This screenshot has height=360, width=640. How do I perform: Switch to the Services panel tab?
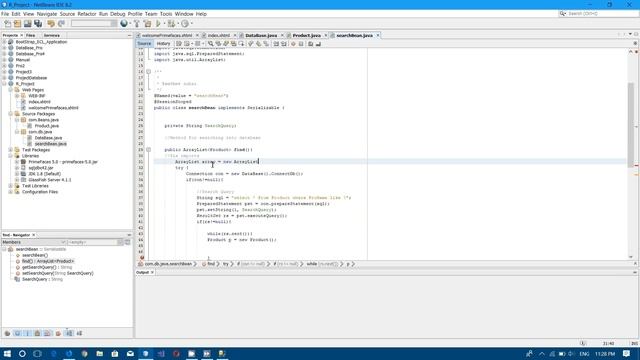[52, 36]
